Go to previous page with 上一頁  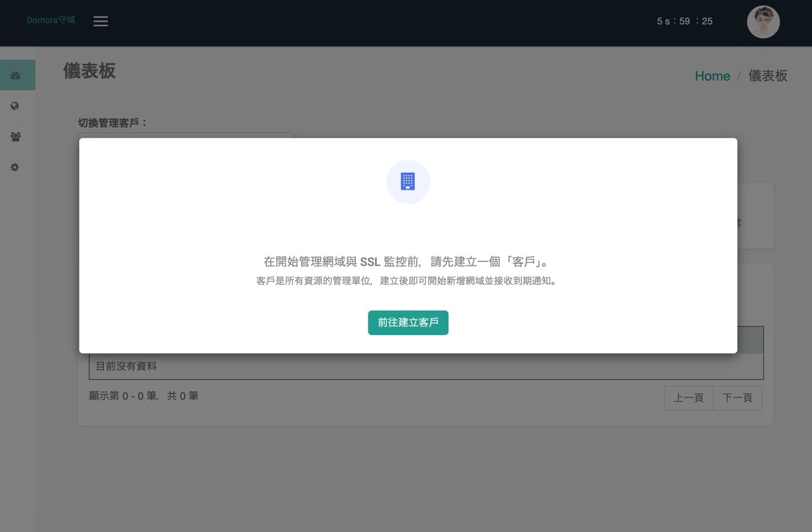(x=688, y=398)
